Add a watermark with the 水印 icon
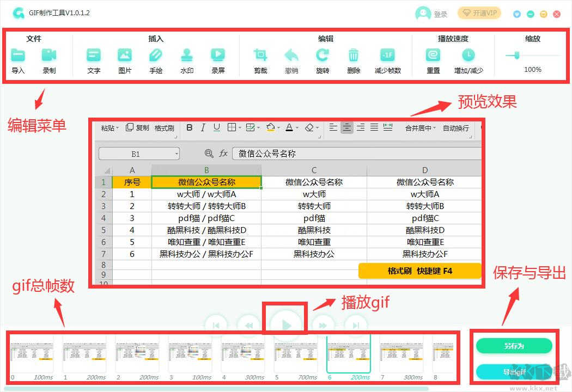Screen dimensions: 572x392 pyautogui.click(x=187, y=56)
